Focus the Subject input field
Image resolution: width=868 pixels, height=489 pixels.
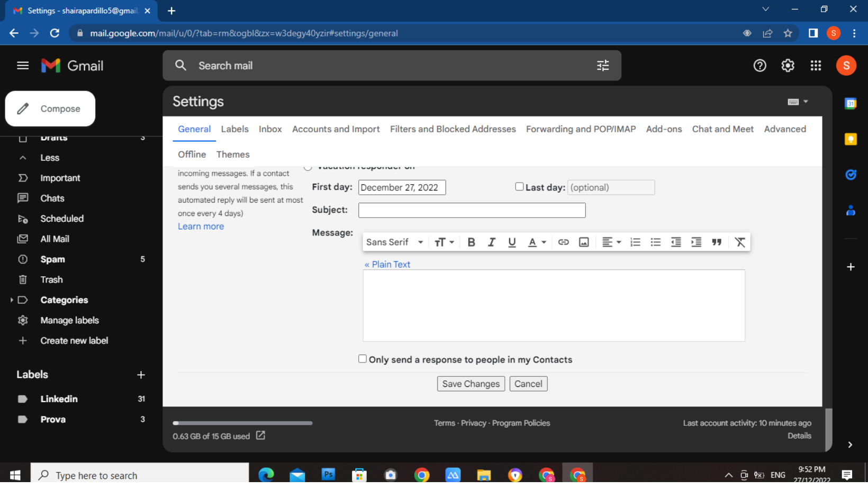coord(472,210)
